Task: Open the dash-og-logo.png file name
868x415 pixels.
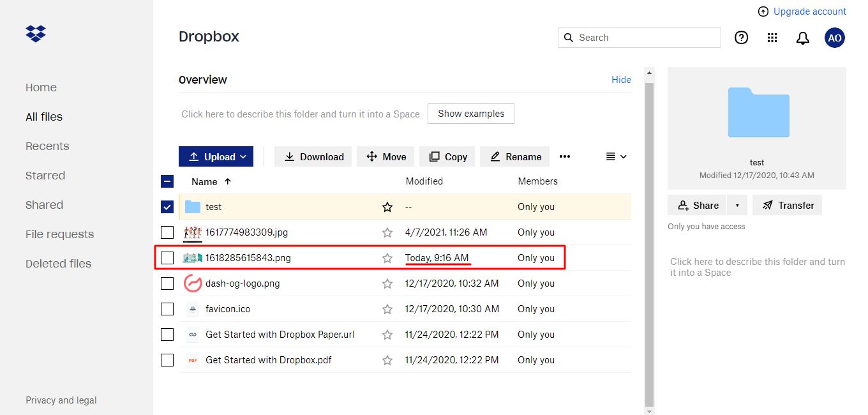Action: (243, 283)
